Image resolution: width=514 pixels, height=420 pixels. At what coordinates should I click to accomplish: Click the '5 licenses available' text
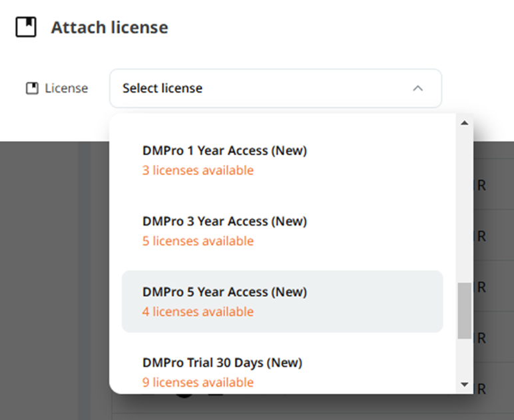[x=198, y=241]
